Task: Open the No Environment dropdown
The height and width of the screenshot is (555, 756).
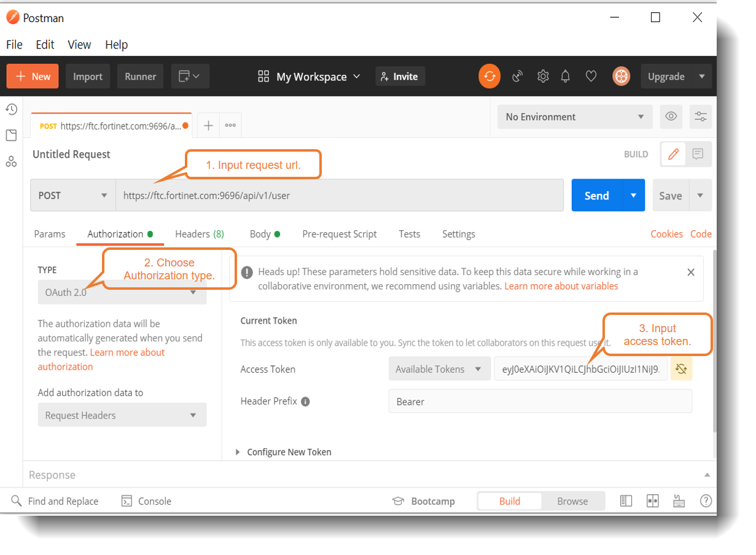Action: pos(574,117)
